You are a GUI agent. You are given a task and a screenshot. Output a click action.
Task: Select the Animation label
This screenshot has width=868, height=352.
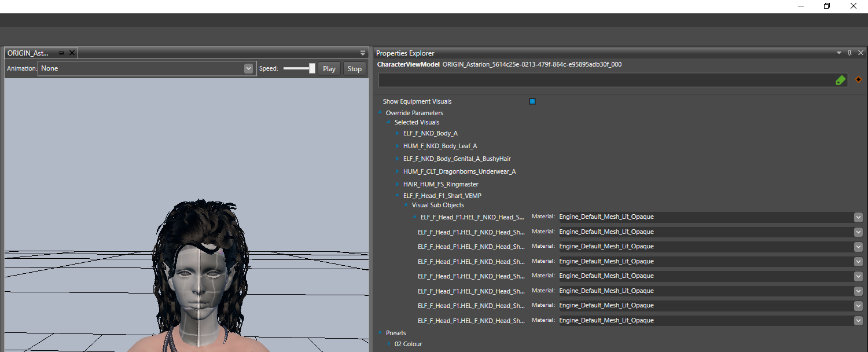pyautogui.click(x=21, y=68)
